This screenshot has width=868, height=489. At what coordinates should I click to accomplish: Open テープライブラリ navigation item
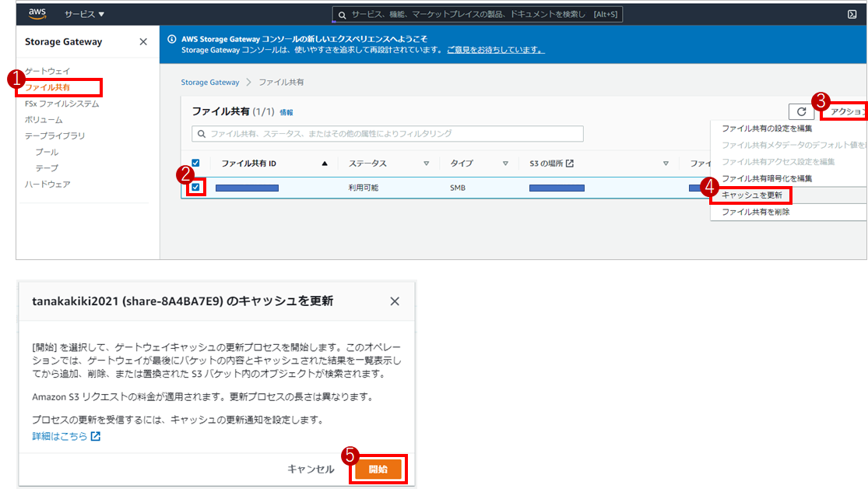[54, 135]
